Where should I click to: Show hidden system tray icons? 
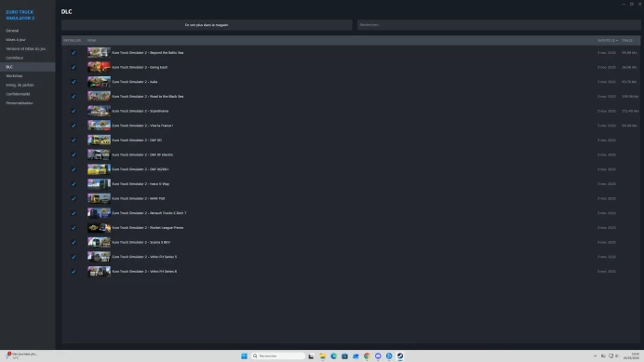[x=595, y=355]
